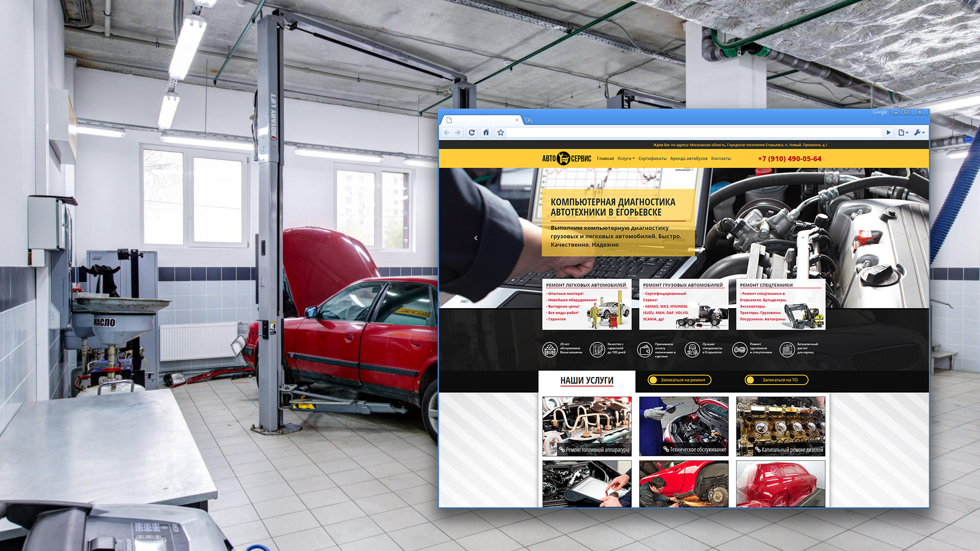Call phone number +7 (910) 490-05-64

tap(789, 159)
